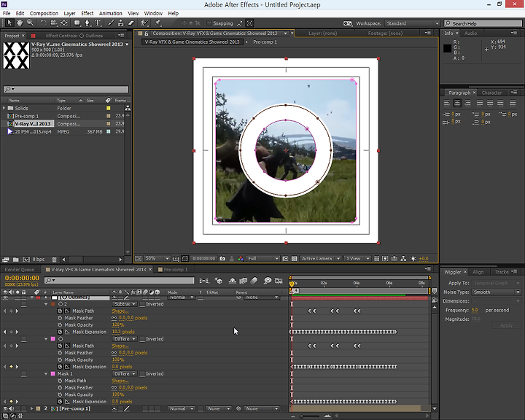The height and width of the screenshot is (420, 525).
Task: Take a snapshot with the camera icon
Action: point(222,259)
